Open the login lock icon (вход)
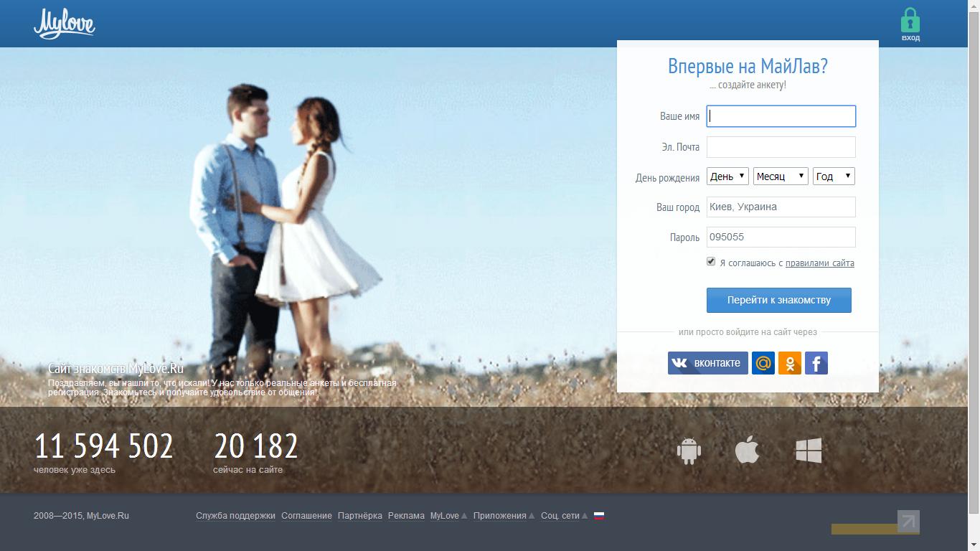980x551 pixels. [x=910, y=24]
